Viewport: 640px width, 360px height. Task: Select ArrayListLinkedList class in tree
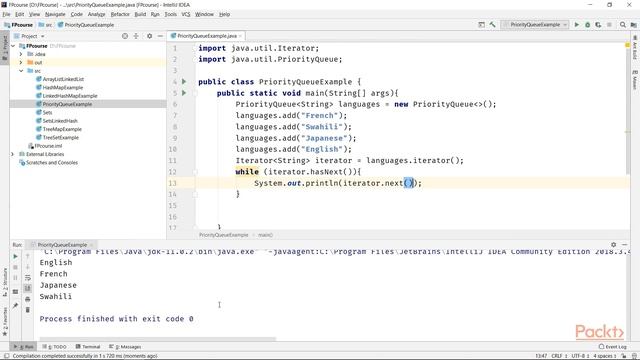pyautogui.click(x=60, y=79)
